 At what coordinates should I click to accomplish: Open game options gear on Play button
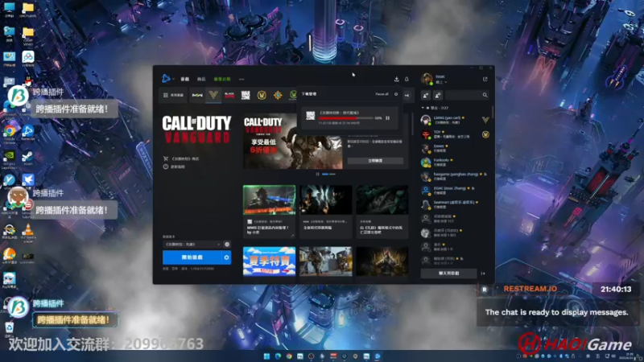[x=226, y=257]
